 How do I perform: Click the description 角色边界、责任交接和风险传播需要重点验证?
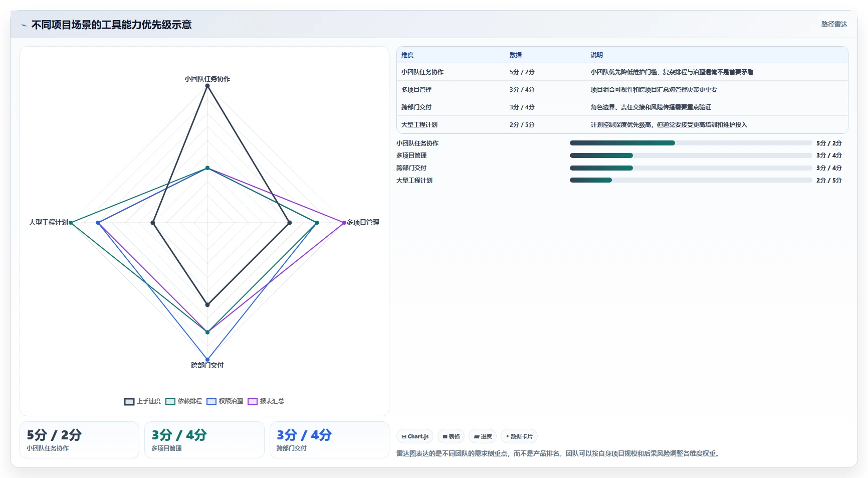click(x=651, y=107)
